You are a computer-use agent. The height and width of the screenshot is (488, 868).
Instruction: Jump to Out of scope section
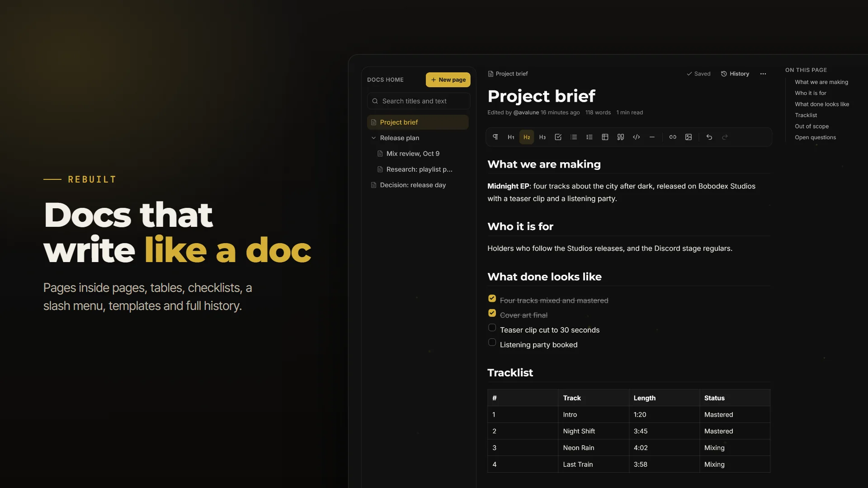[812, 127]
